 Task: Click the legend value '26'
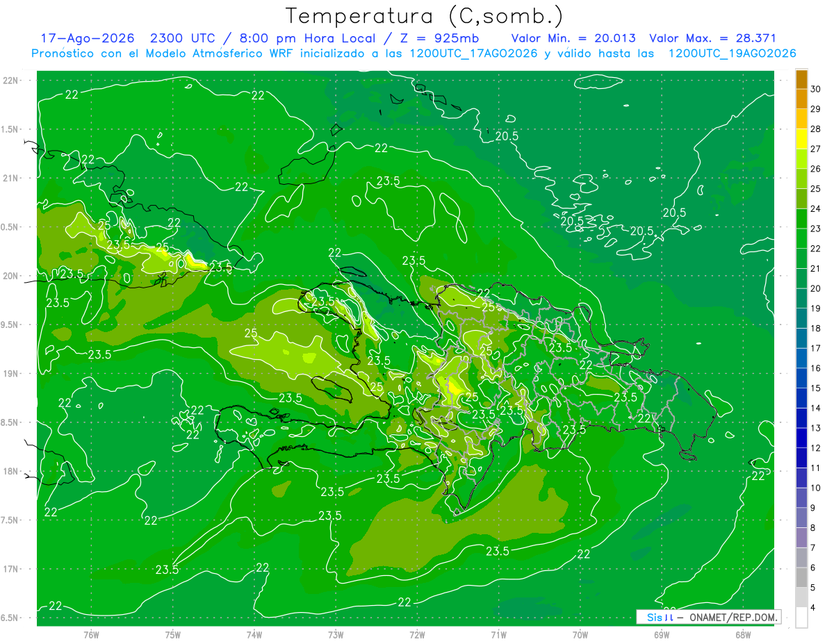(817, 169)
